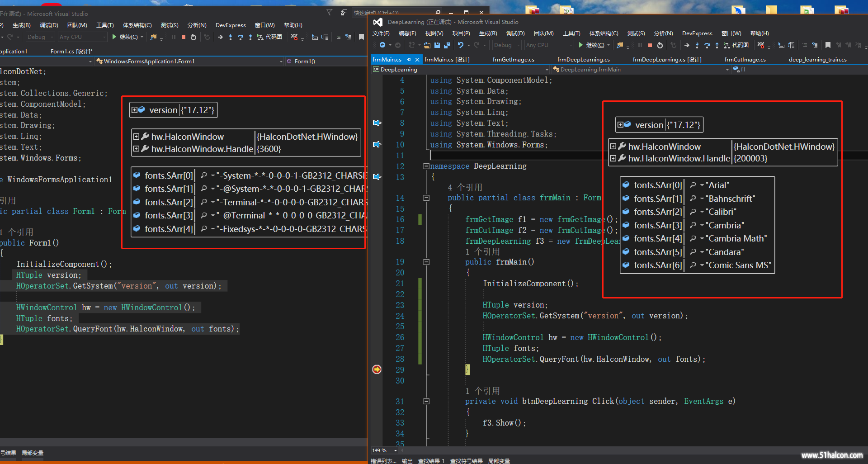Image resolution: width=868 pixels, height=464 pixels.
Task: Click bookmark icon in left Visual Studio toolbar
Action: 361,37
